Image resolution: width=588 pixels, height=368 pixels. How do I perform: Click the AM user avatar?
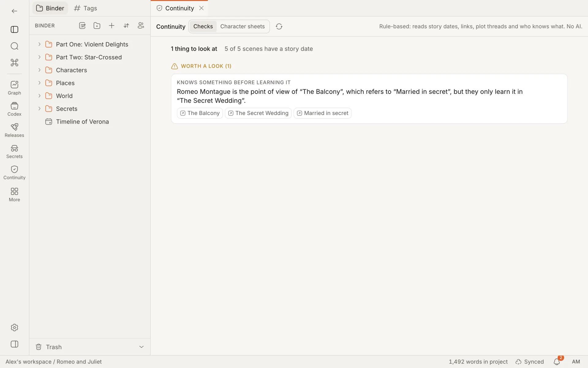[576, 362]
